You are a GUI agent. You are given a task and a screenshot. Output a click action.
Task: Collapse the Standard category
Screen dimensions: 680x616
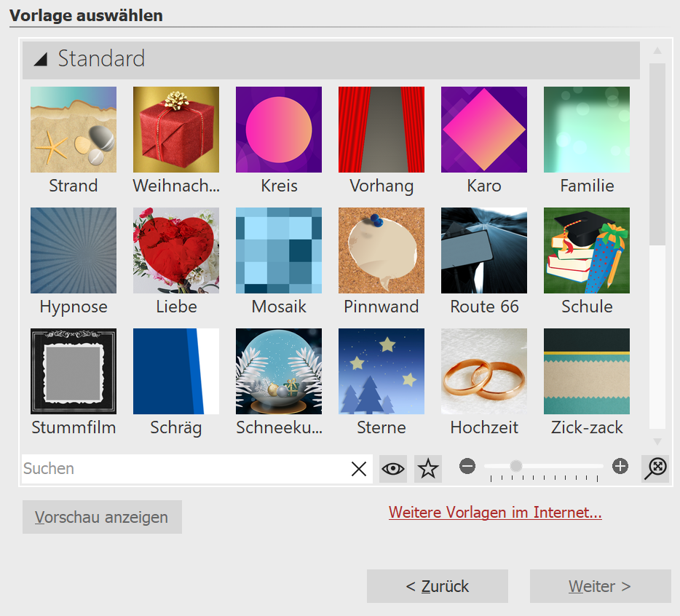click(x=41, y=59)
